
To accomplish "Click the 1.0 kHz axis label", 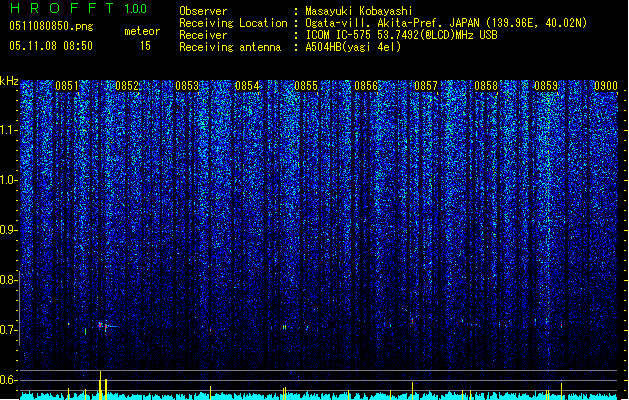I will [9, 180].
